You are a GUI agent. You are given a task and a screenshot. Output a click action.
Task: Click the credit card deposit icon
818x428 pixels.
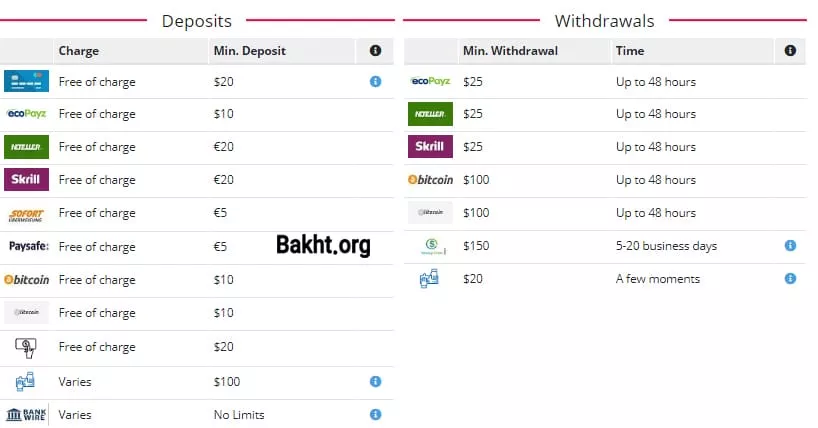(26, 81)
